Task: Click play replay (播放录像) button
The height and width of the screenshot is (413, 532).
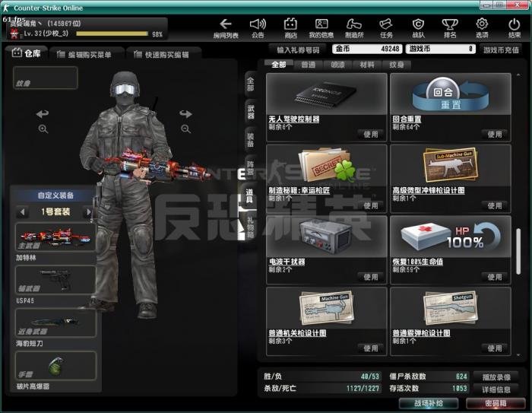Action: point(496,377)
